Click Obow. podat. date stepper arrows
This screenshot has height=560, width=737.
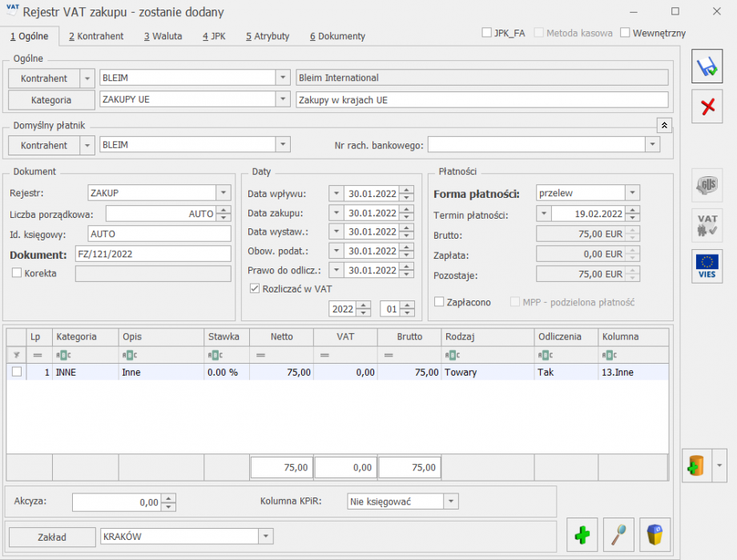[407, 251]
